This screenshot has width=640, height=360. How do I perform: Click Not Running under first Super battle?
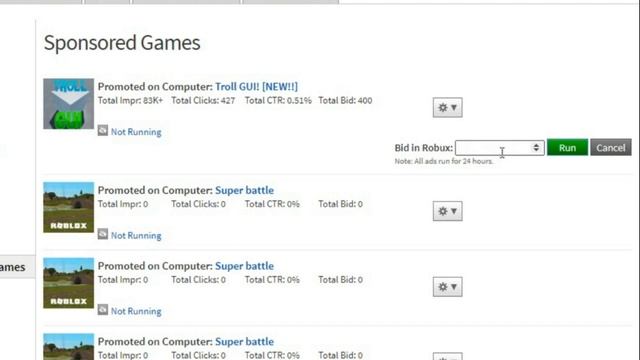point(136,236)
